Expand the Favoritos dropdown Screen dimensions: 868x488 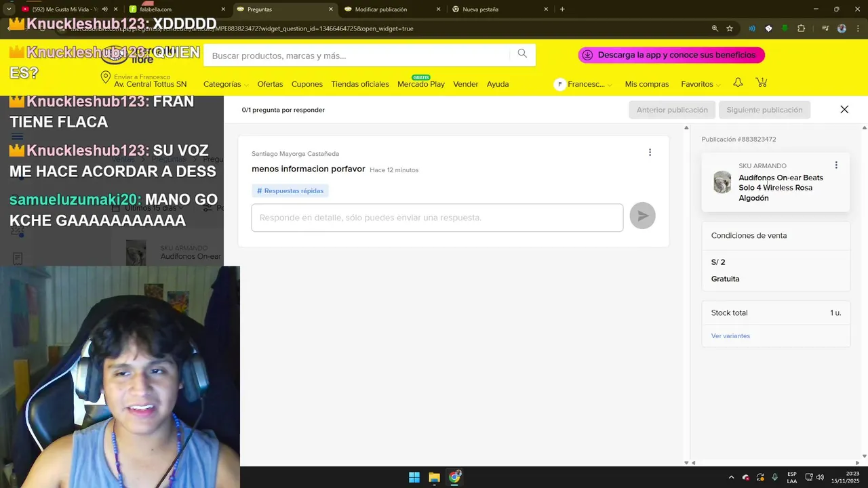click(701, 84)
